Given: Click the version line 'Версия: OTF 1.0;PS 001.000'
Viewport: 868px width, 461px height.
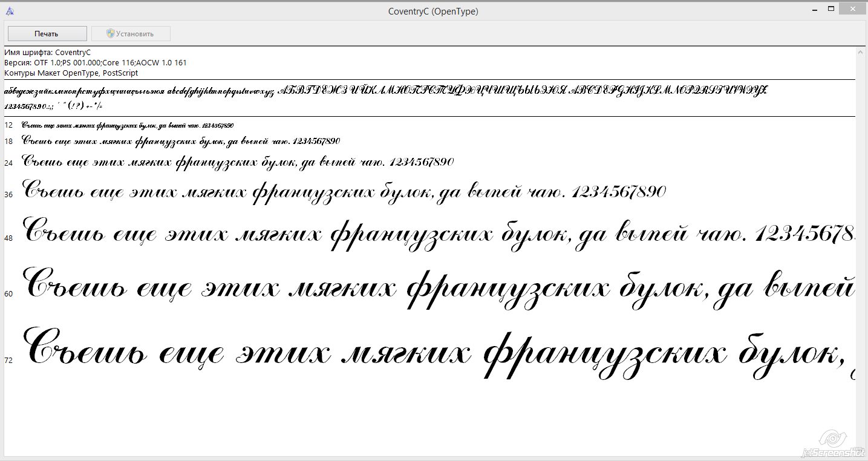Looking at the screenshot, I should pyautogui.click(x=96, y=63).
